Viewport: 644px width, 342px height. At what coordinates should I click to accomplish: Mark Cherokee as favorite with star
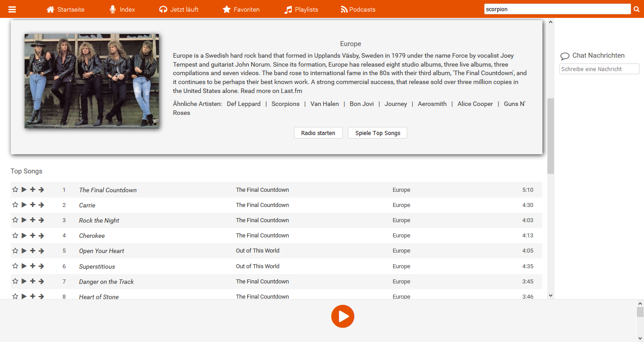[x=15, y=235]
